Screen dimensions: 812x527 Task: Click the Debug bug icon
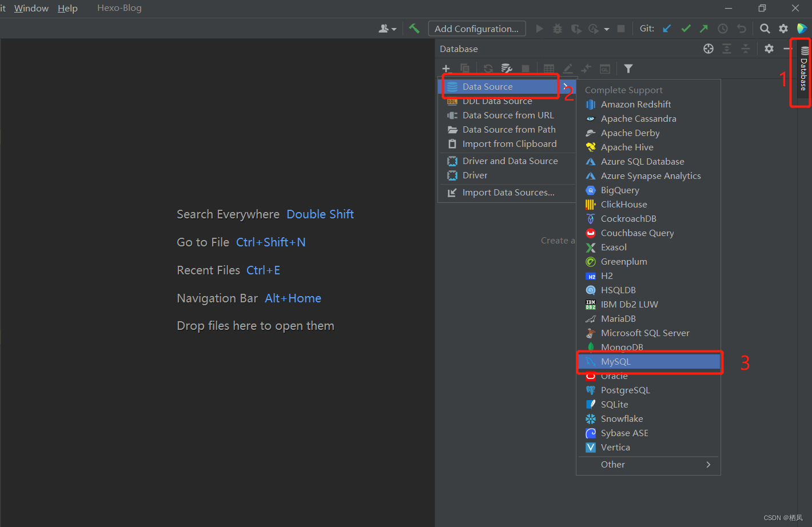click(558, 29)
